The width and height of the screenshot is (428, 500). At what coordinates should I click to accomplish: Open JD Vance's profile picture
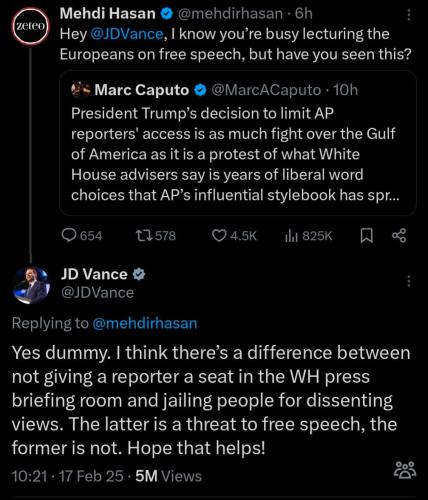[x=31, y=285]
